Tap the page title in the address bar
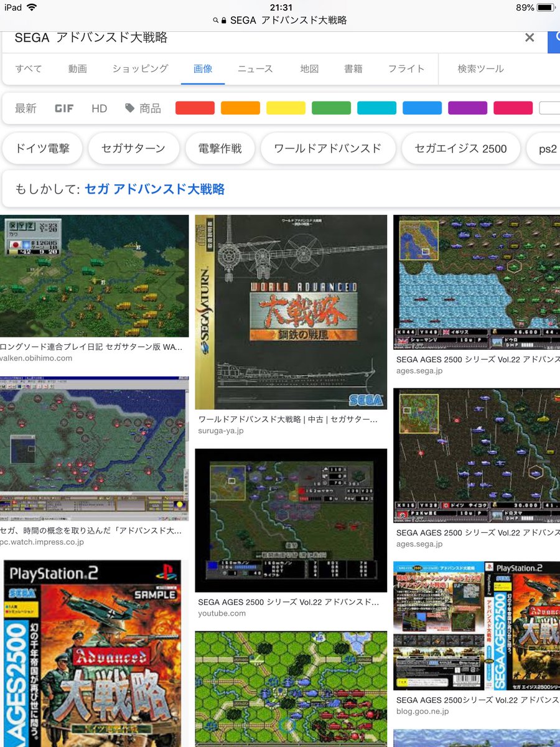 coord(289,21)
